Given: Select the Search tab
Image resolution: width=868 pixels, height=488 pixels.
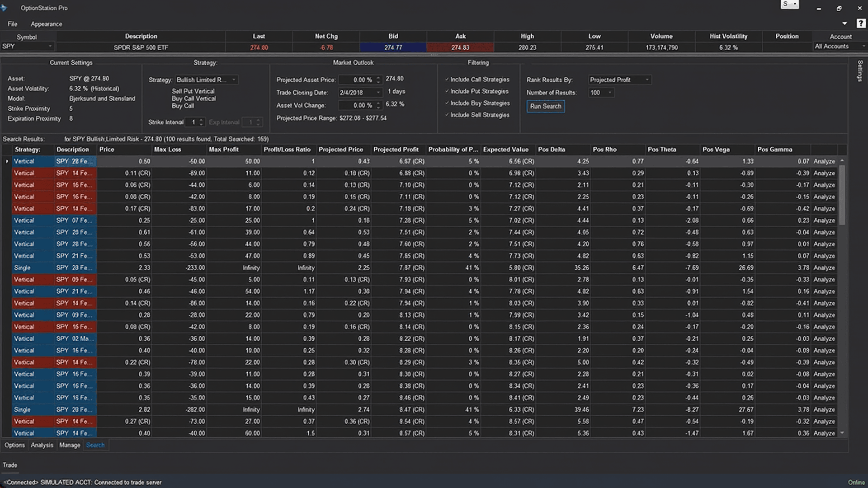Looking at the screenshot, I should pyautogui.click(x=95, y=445).
